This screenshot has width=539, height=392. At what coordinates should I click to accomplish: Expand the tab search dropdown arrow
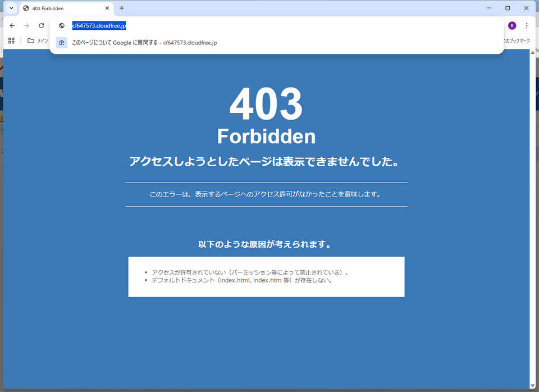(x=11, y=8)
